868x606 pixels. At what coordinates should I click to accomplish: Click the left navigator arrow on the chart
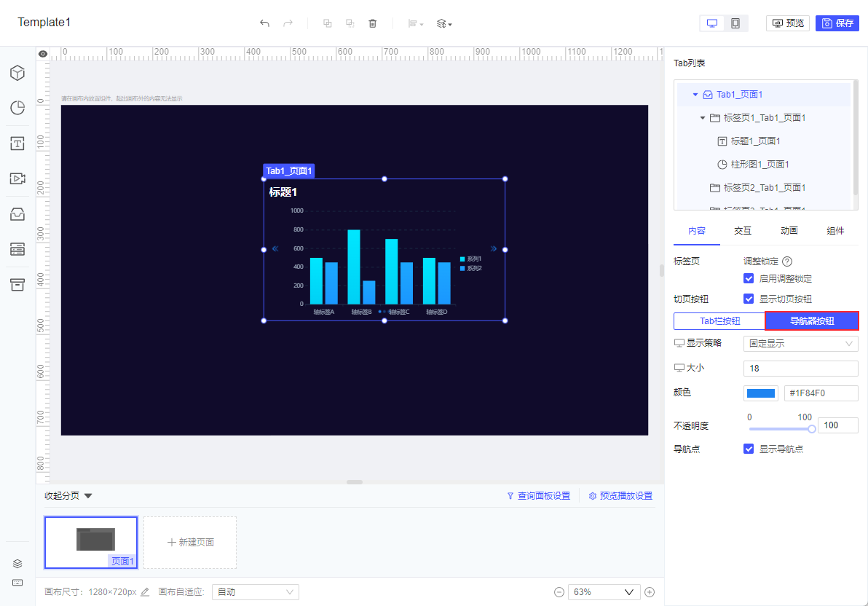pos(275,248)
